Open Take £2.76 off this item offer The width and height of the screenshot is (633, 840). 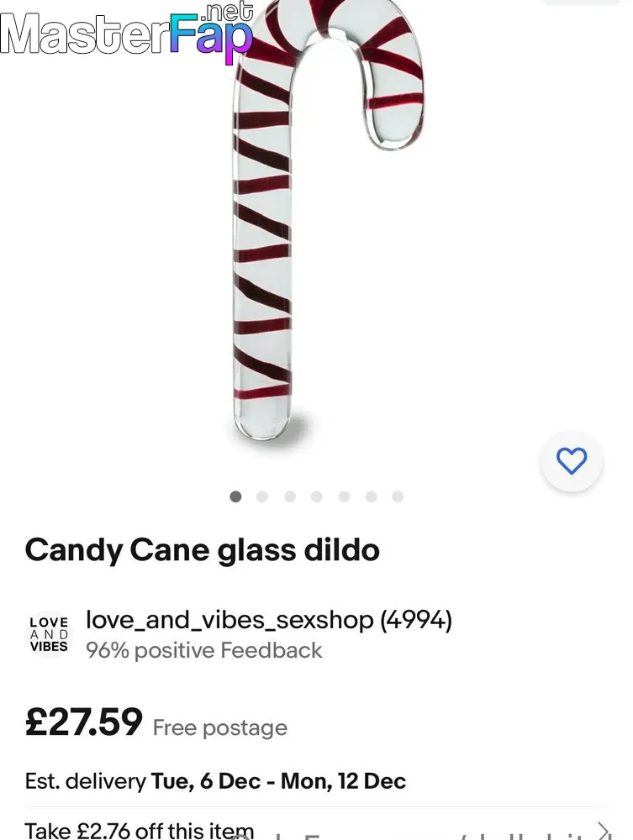click(x=140, y=831)
